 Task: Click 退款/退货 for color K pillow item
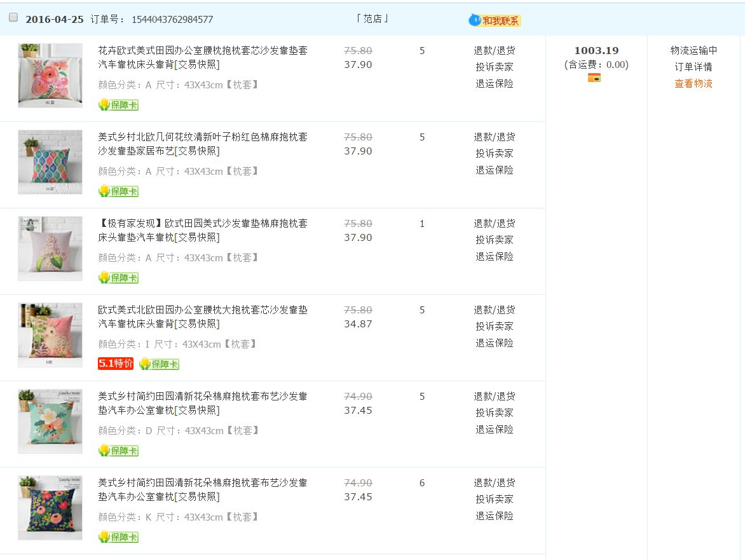point(495,482)
